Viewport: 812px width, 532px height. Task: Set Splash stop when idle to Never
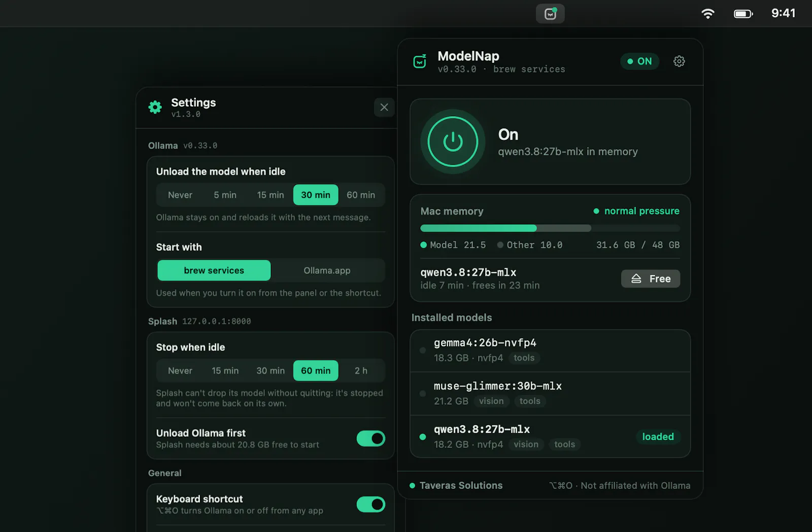[180, 371]
